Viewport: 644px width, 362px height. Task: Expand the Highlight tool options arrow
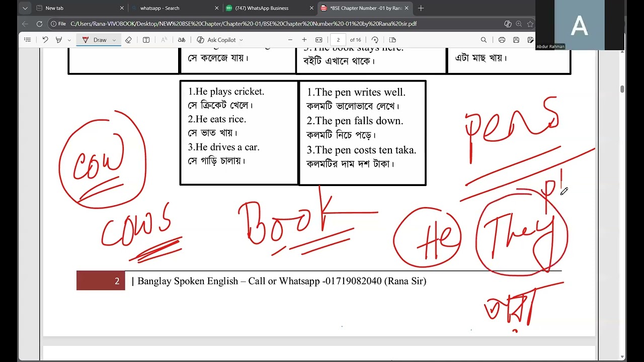click(x=69, y=40)
